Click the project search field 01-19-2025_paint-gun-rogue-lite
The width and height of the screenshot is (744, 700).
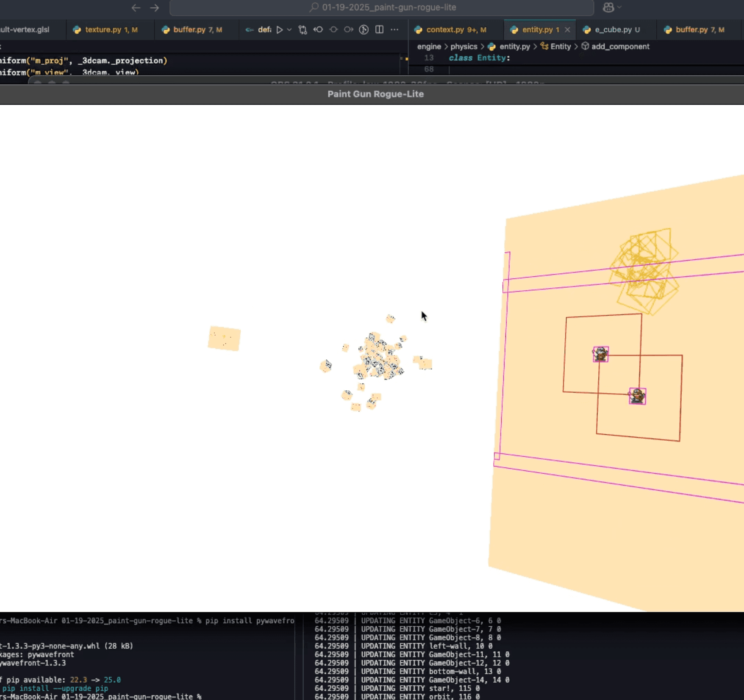[x=382, y=7]
